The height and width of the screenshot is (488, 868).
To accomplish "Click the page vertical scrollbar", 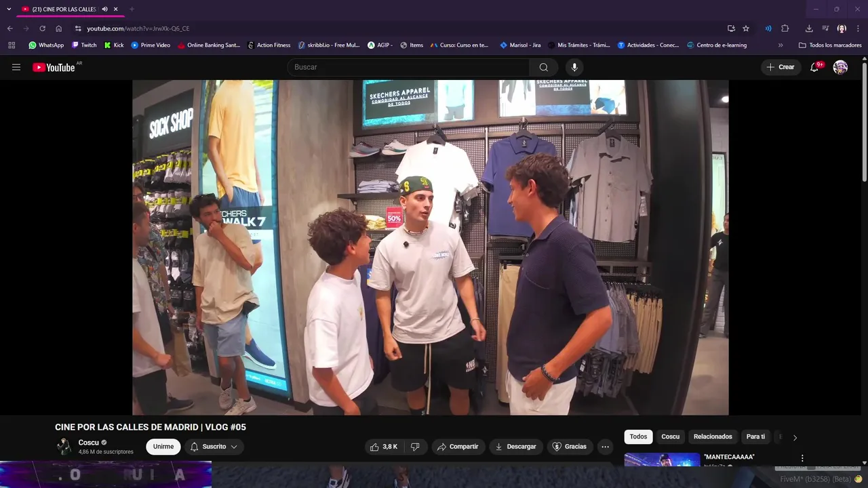I will (x=864, y=122).
